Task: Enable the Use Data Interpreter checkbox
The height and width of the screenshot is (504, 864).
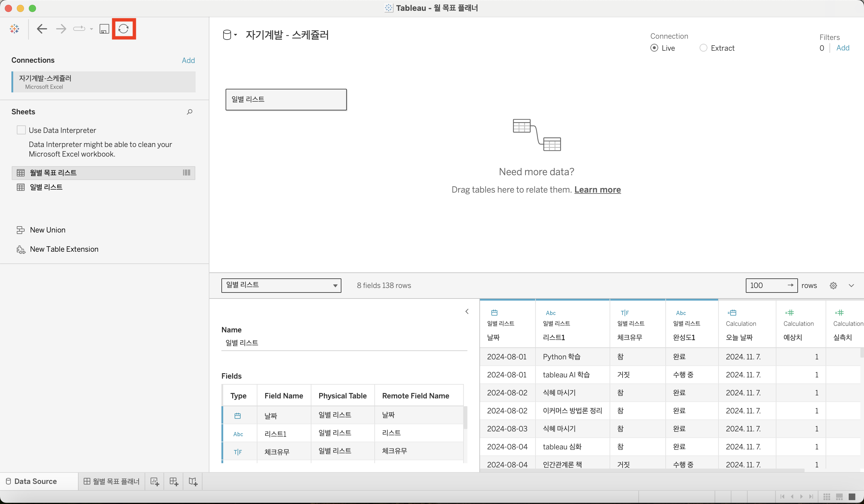Action: tap(21, 130)
